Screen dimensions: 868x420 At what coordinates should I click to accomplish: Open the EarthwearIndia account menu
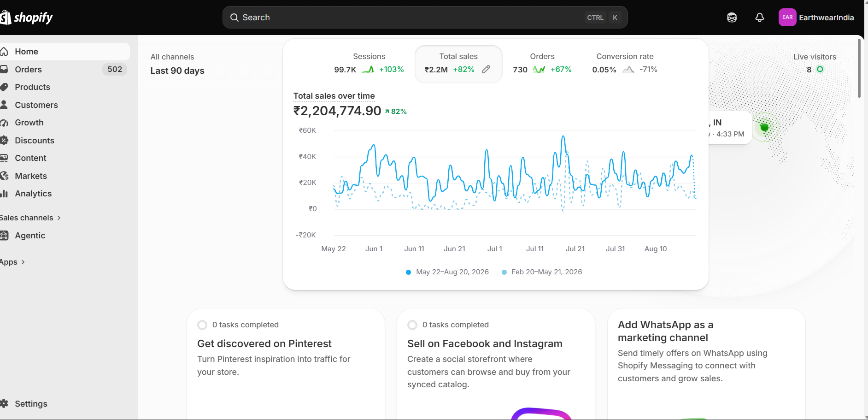816,18
